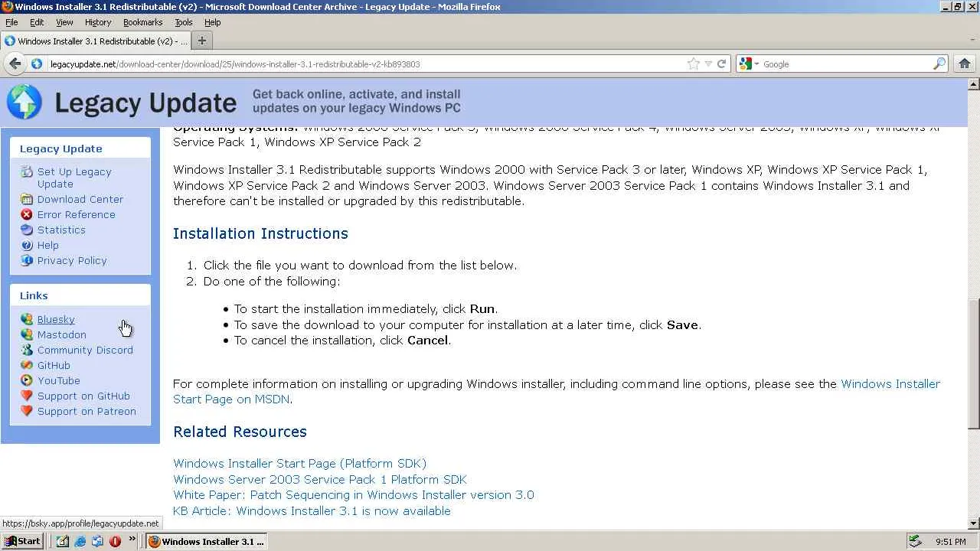Image resolution: width=980 pixels, height=551 pixels.
Task: Open the Privacy Policy link
Action: [72, 260]
